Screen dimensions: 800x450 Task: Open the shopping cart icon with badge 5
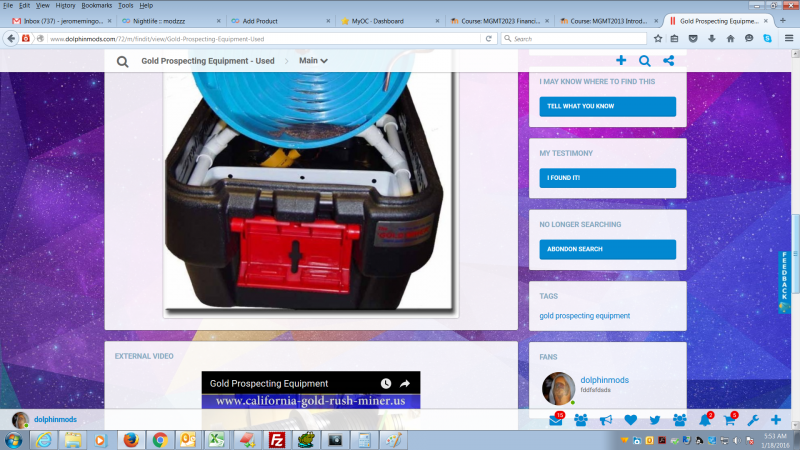[730, 420]
